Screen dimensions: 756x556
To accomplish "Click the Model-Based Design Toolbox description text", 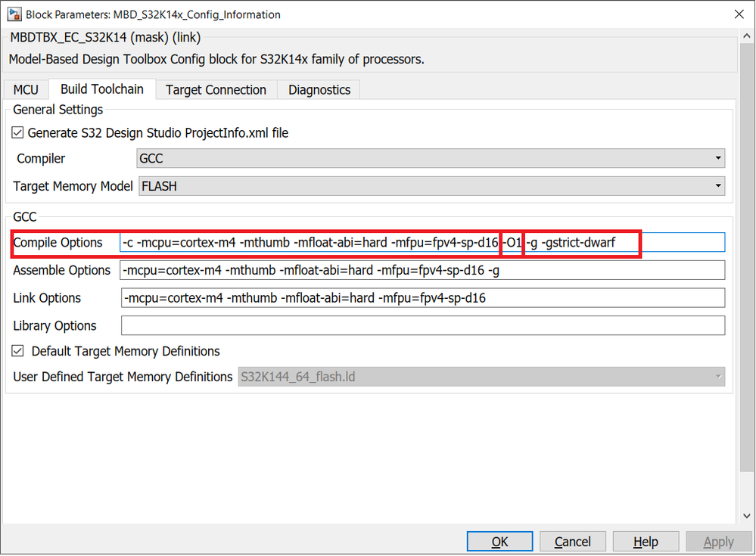I will [x=216, y=59].
